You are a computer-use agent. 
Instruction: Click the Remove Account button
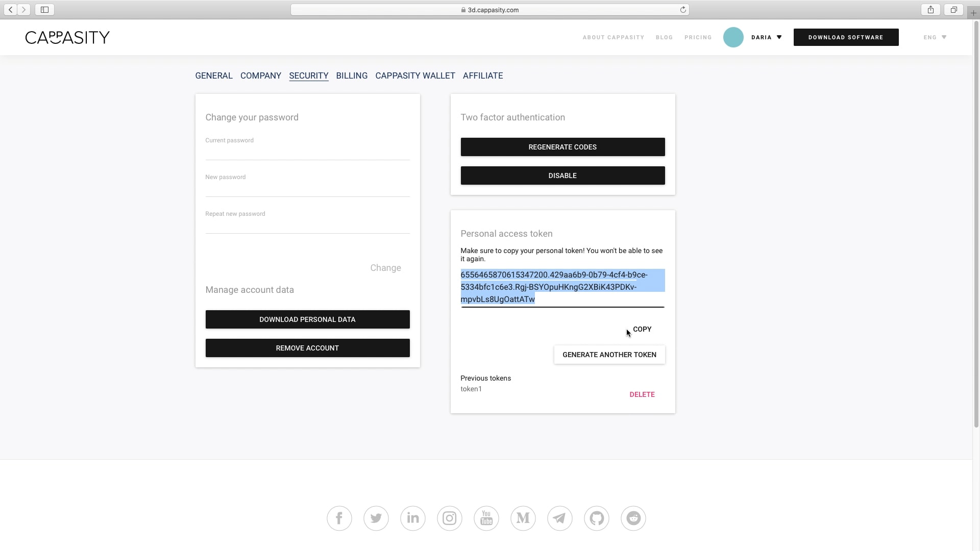coord(307,348)
